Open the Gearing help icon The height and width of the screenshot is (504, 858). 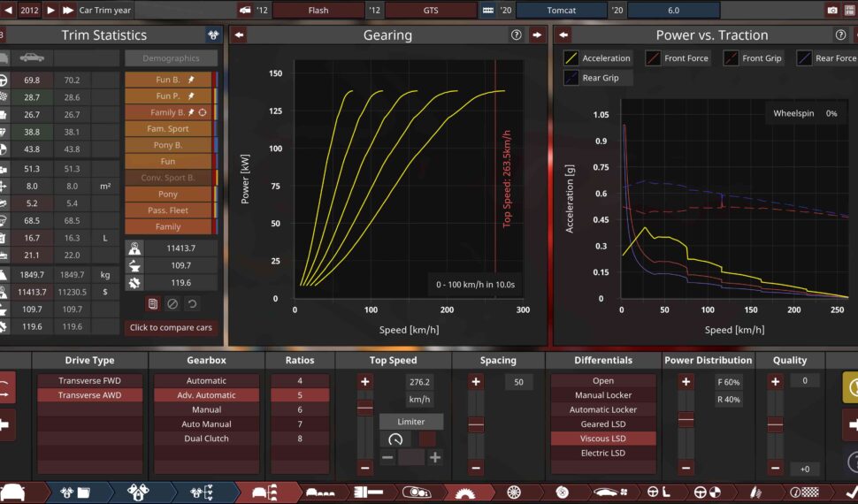tap(517, 35)
